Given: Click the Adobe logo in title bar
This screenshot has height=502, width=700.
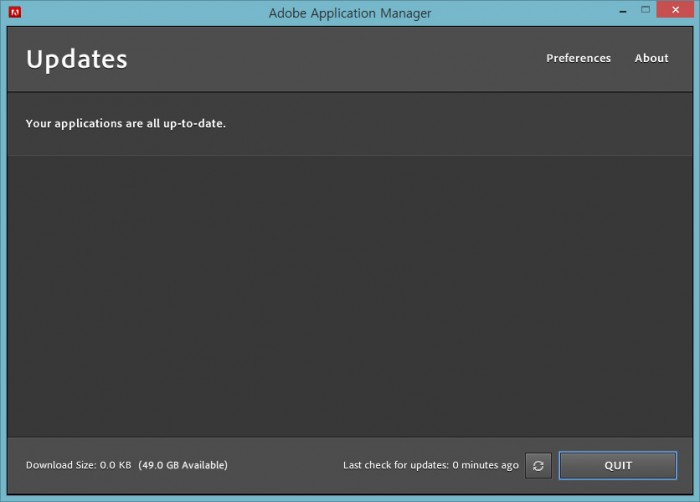Looking at the screenshot, I should click(x=15, y=12).
